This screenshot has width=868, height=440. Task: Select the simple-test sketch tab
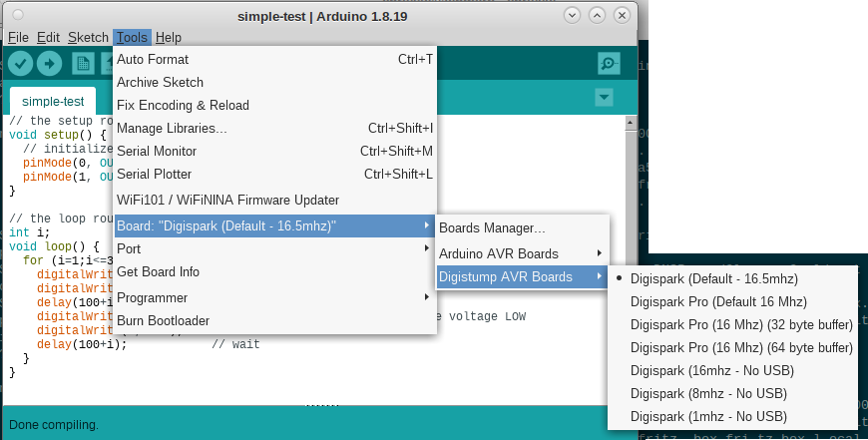point(53,102)
